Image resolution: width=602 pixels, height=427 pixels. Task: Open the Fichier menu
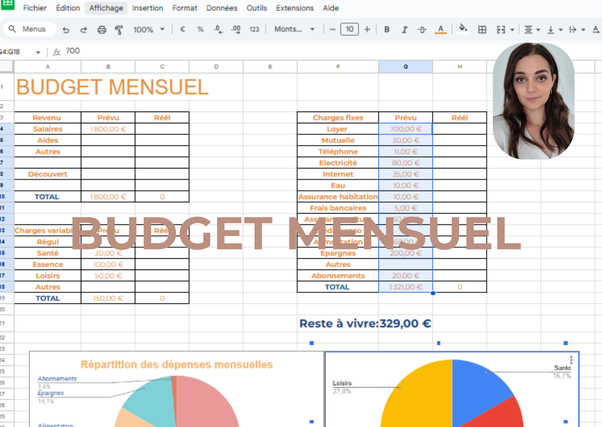(35, 8)
